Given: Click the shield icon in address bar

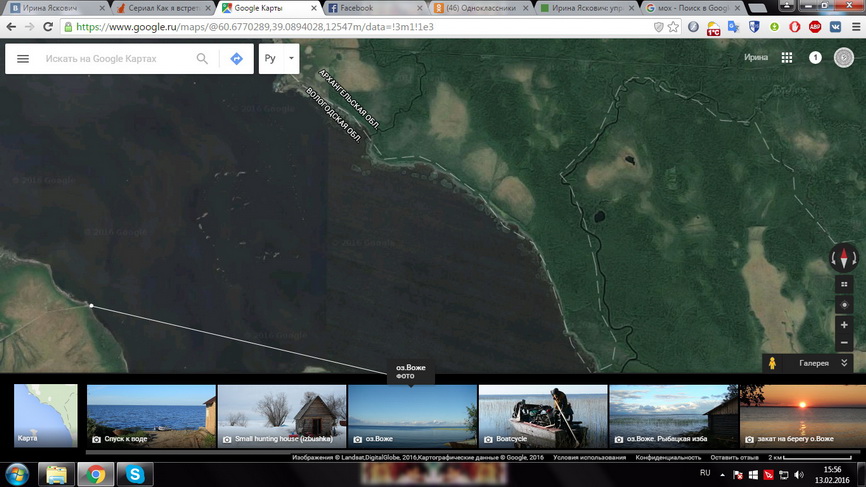Looking at the screenshot, I should click(658, 27).
